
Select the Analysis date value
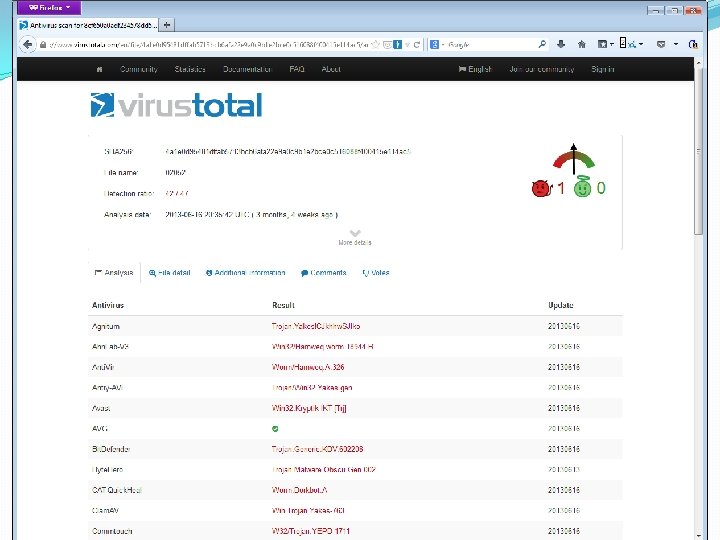click(x=252, y=214)
